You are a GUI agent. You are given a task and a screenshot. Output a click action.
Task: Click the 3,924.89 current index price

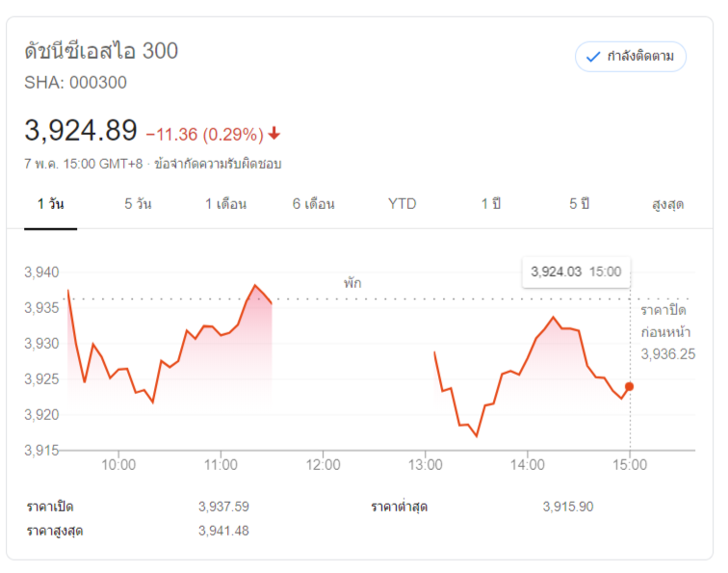tap(81, 130)
